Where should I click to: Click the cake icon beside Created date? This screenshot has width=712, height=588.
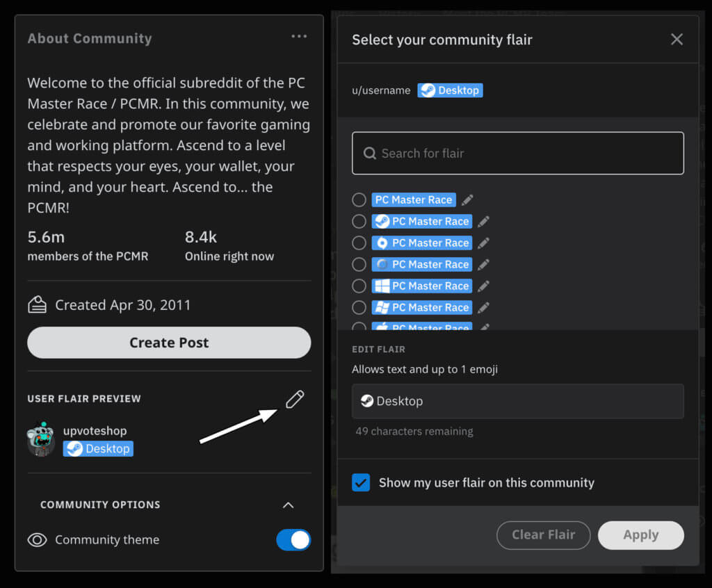[x=37, y=304]
